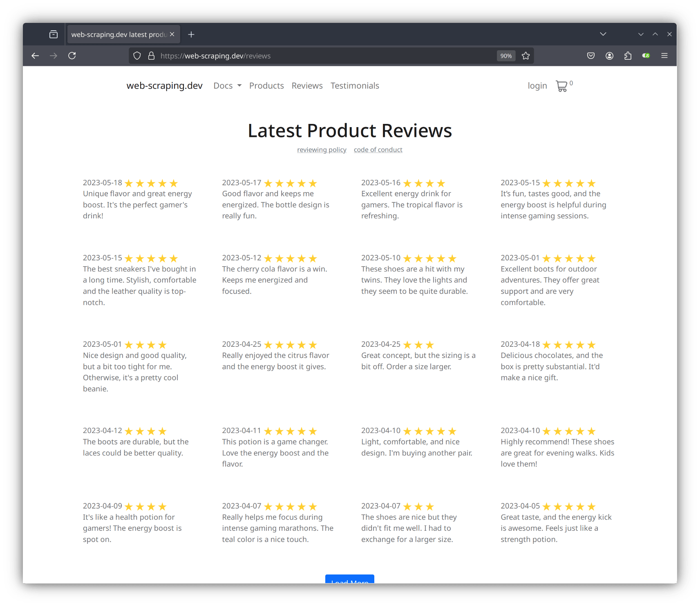This screenshot has width=700, height=606.
Task: Open the window chevron near minimize controls
Action: [640, 34]
